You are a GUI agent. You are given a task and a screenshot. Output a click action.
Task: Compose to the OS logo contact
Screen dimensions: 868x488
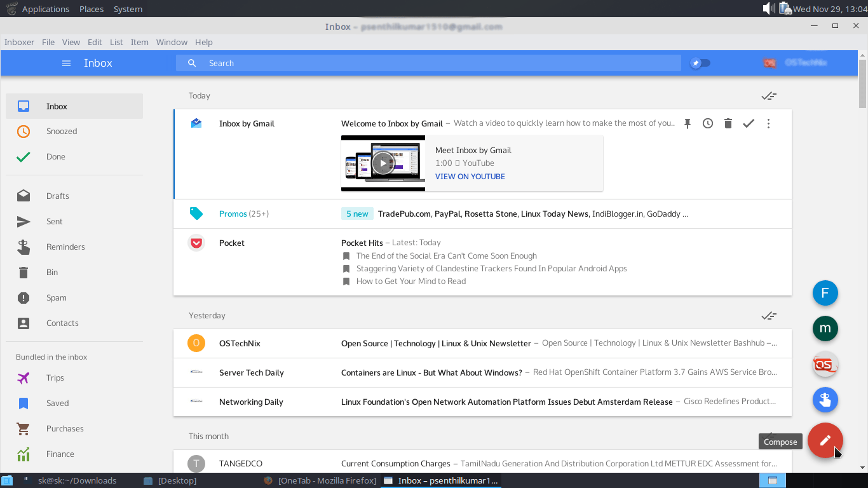coord(825,364)
